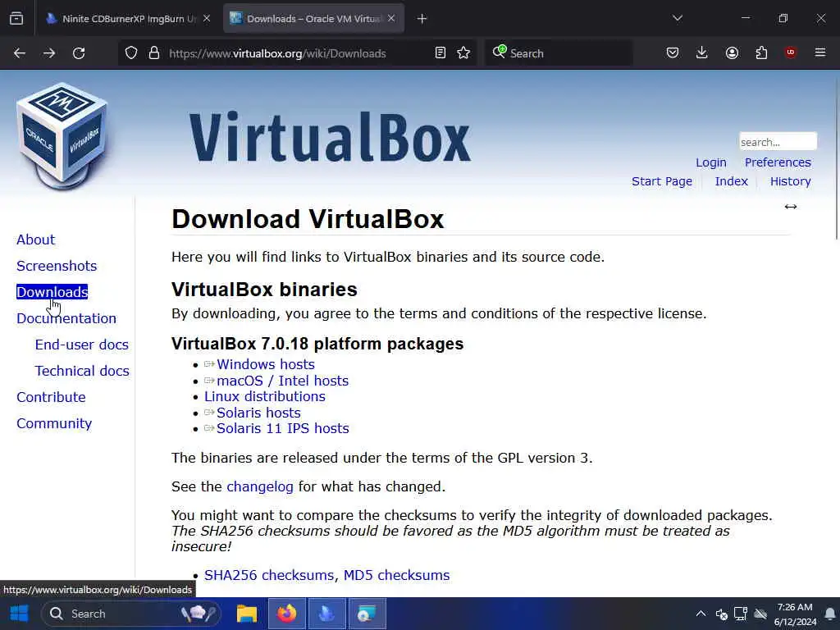Open the changelog link

tap(260, 486)
